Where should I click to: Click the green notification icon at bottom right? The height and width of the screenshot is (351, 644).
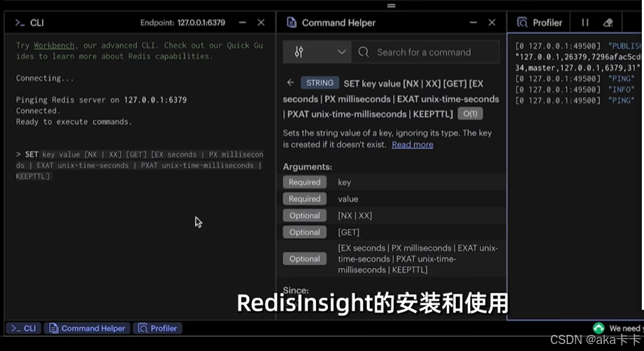(x=599, y=328)
